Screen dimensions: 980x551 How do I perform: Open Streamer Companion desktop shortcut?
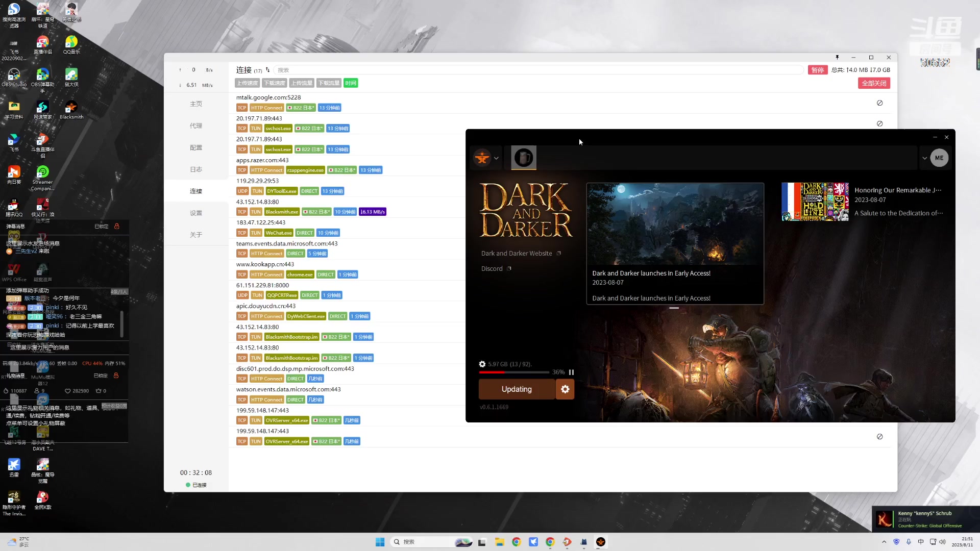42,178
